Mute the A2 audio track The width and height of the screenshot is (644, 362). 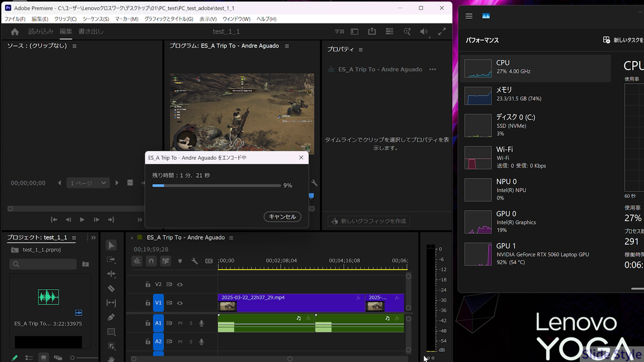pyautogui.click(x=180, y=341)
